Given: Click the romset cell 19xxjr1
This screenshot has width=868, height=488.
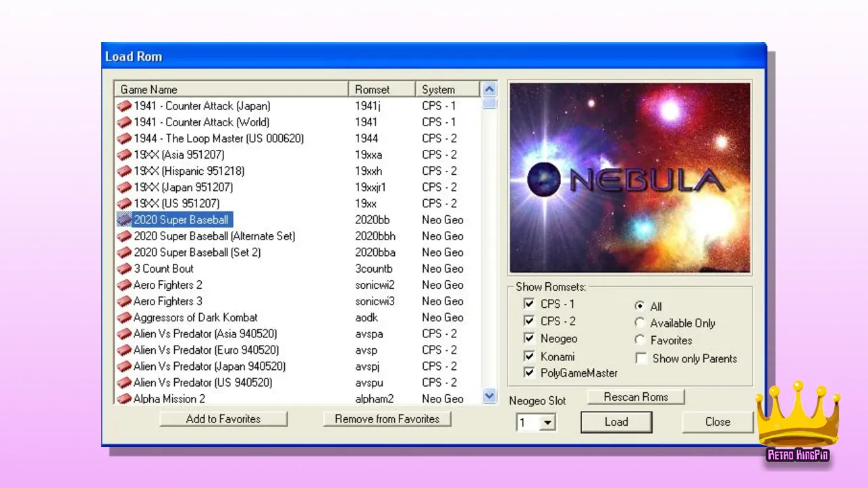Looking at the screenshot, I should 371,187.
